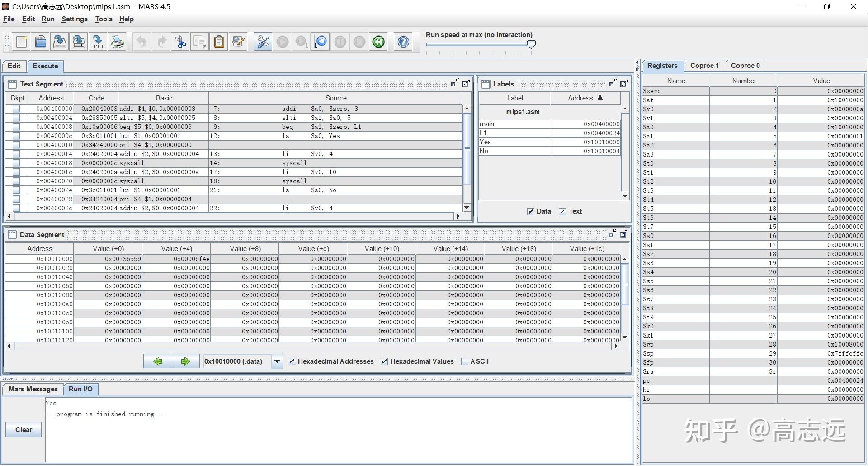Screen dimensions: 868x466
Task: Toggle the Hexadecimal Addresses checkbox
Action: point(292,361)
